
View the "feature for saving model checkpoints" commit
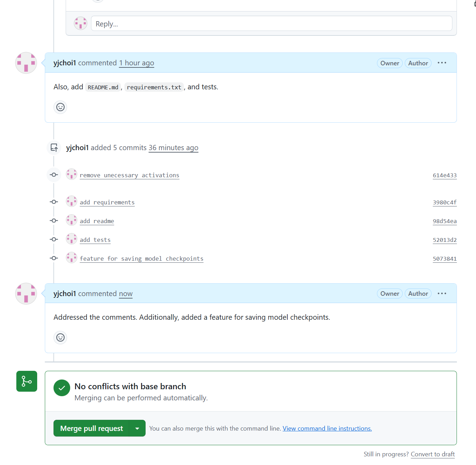tap(141, 258)
